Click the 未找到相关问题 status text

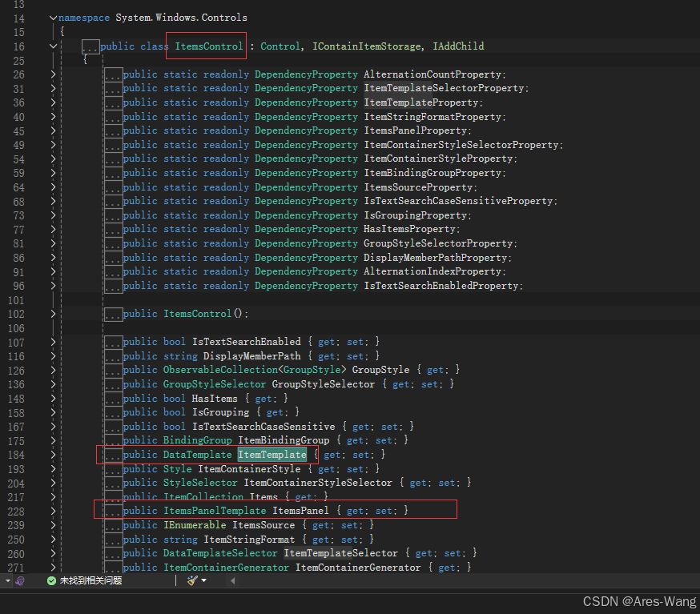(80, 579)
